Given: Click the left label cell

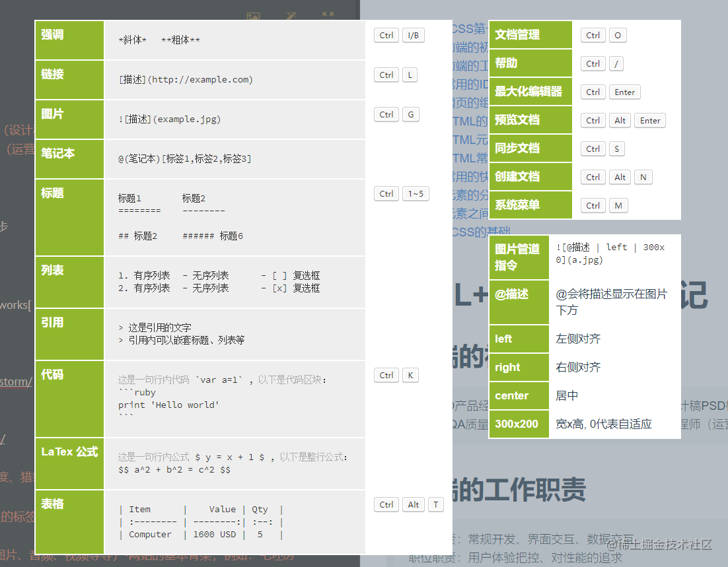Looking at the screenshot, I should click(519, 339).
